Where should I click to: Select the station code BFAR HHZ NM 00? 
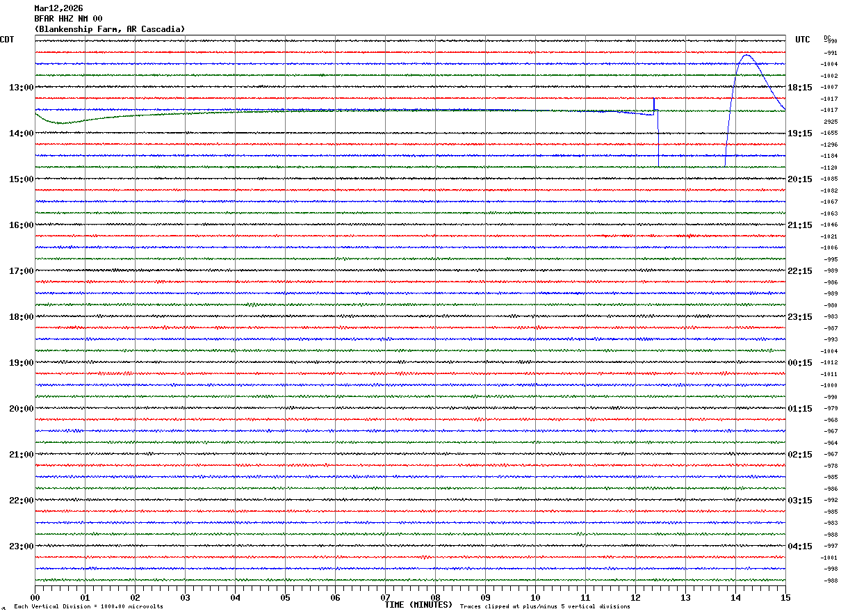(68, 19)
